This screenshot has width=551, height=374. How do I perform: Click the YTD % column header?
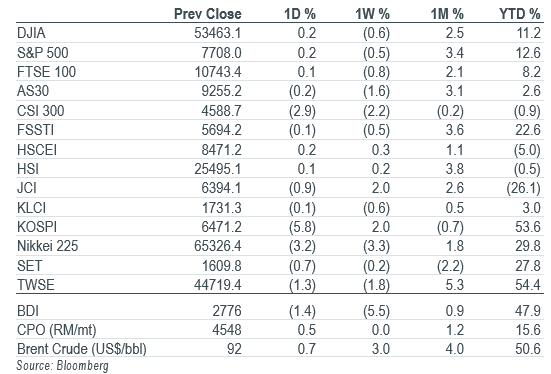(519, 14)
